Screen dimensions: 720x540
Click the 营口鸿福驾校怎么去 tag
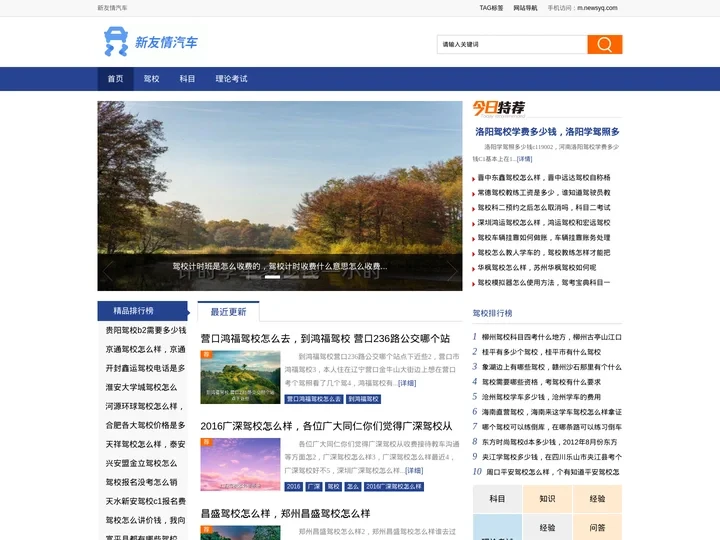coord(314,399)
